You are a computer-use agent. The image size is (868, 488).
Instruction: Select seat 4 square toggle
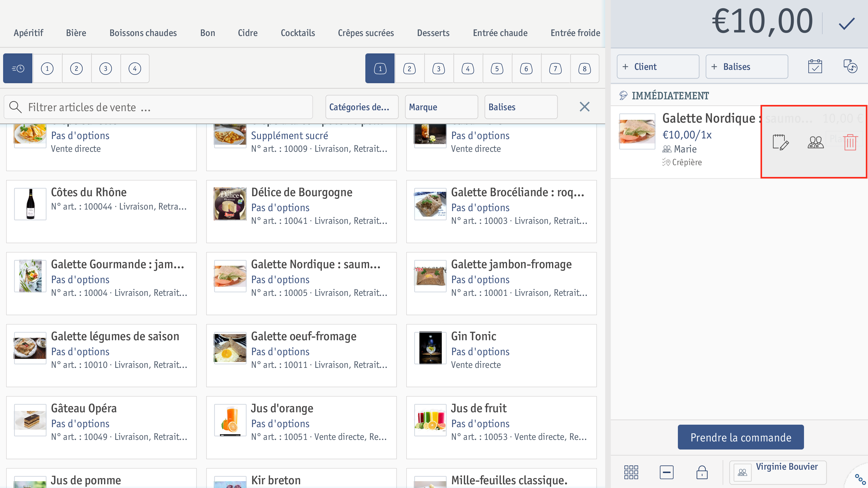coord(468,68)
